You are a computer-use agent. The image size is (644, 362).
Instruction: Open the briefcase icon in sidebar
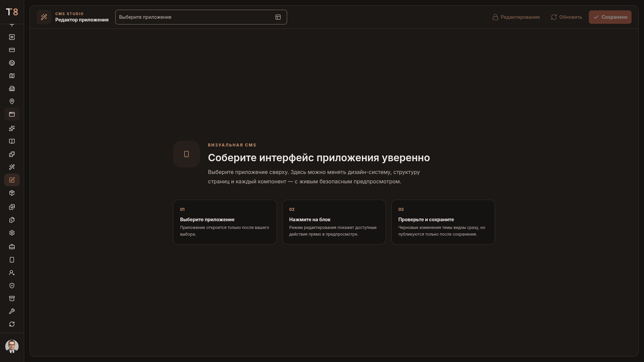12,247
